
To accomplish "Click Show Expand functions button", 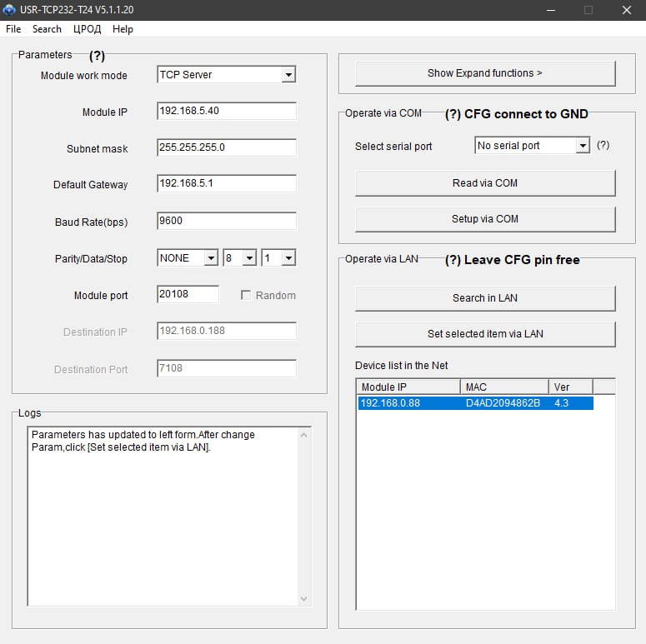I will coord(484,73).
